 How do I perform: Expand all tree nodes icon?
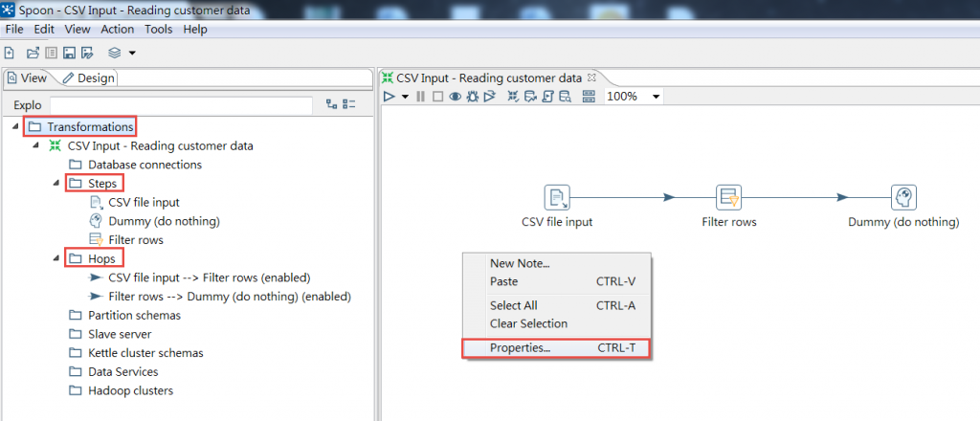point(332,105)
